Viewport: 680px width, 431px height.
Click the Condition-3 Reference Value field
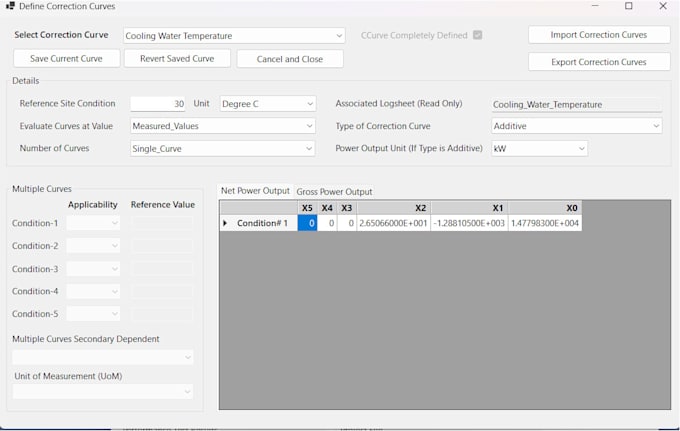[162, 269]
